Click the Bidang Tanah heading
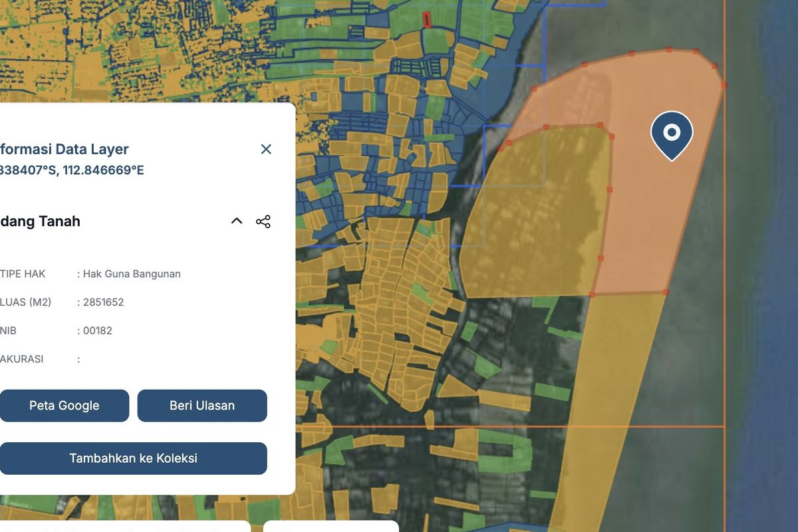798x532 pixels. [40, 221]
